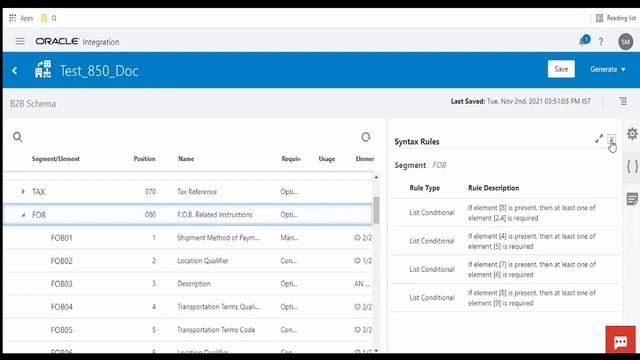Click F.O.B. Related Instructions name cell
This screenshot has height=360, width=640.
[215, 214]
